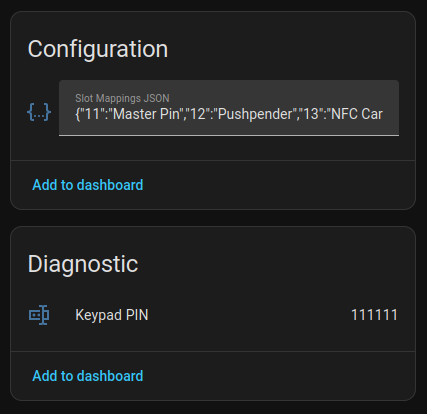Click the "Slot Mappings JSON" field label
This screenshot has width=427, height=414.
[x=122, y=98]
